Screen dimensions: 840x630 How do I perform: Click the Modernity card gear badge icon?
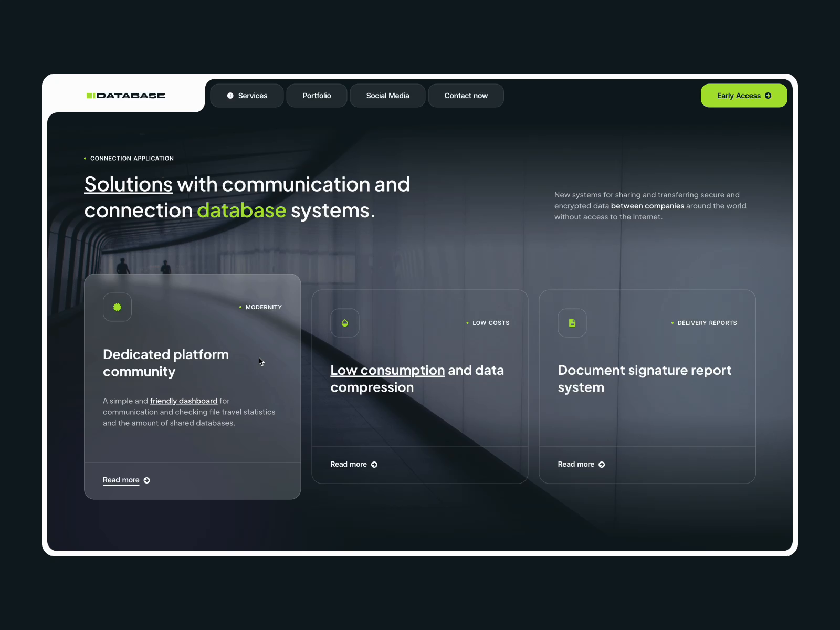(x=117, y=307)
